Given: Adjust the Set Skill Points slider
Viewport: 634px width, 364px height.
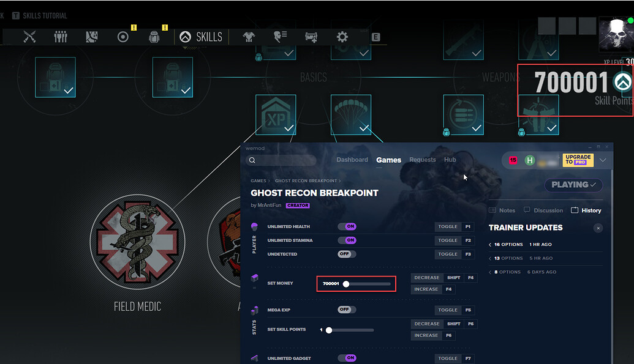Looking at the screenshot, I should click(329, 329).
